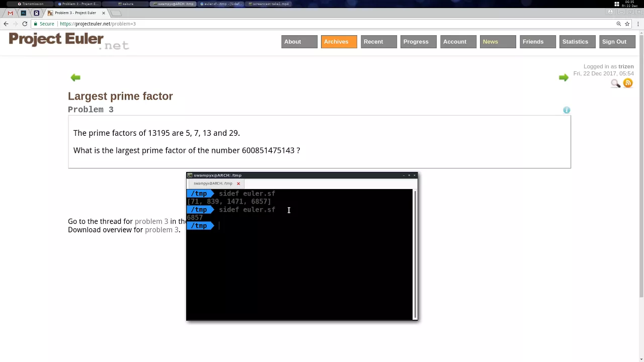
Task: Switch to Transmission in the taskbar
Action: (30, 4)
